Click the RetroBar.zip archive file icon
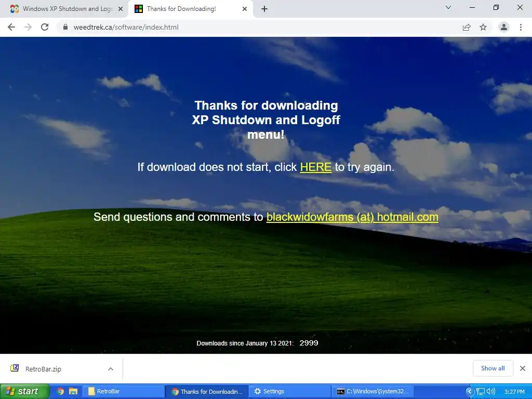This screenshot has height=399, width=532. tap(15, 368)
